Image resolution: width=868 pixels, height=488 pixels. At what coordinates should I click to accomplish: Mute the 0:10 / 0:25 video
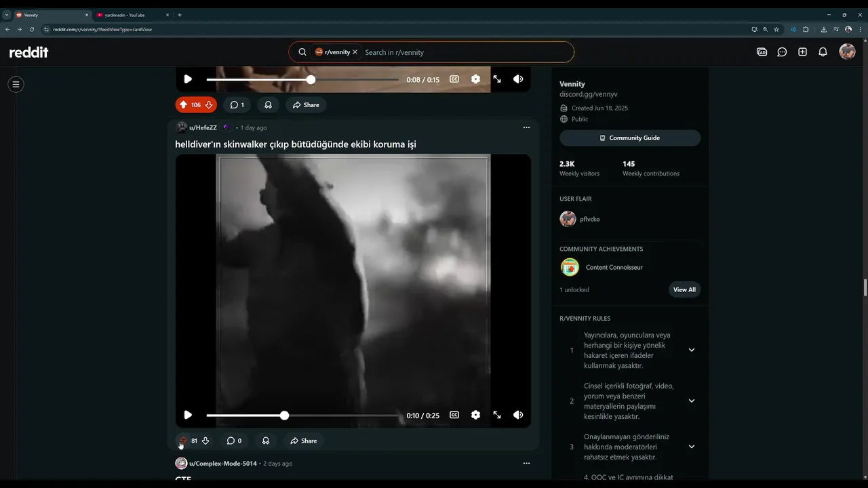(518, 415)
